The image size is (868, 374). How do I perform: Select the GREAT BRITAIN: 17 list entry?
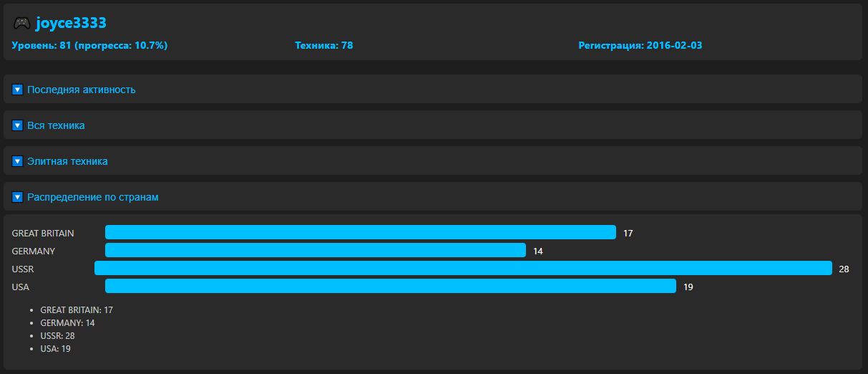pyautogui.click(x=77, y=310)
